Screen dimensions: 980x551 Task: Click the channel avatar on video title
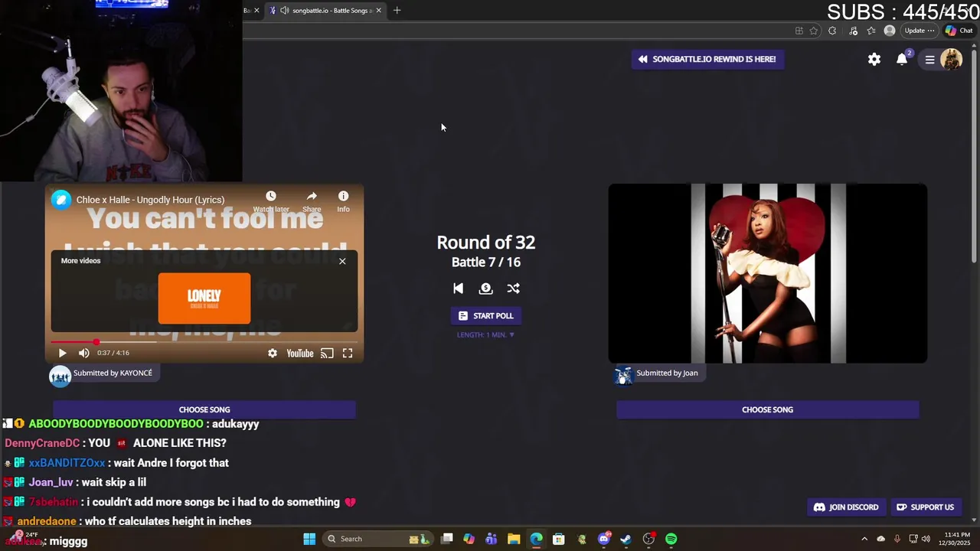click(60, 200)
